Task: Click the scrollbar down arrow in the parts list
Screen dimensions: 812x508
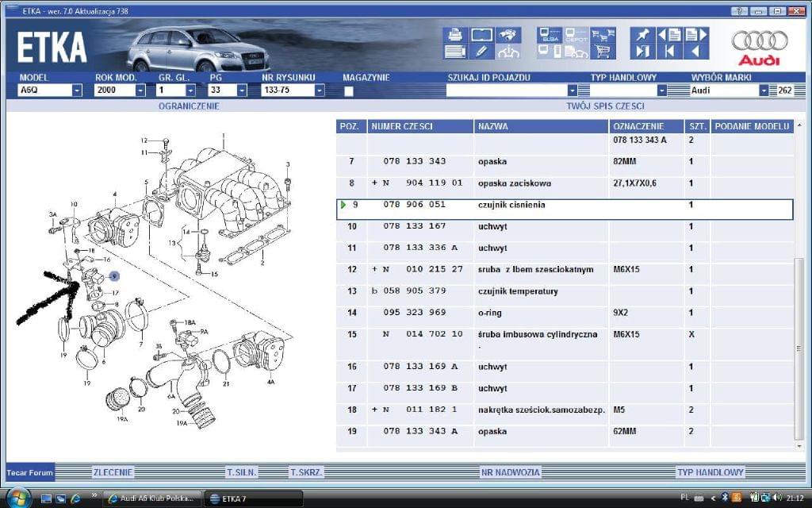Action: coord(799,446)
